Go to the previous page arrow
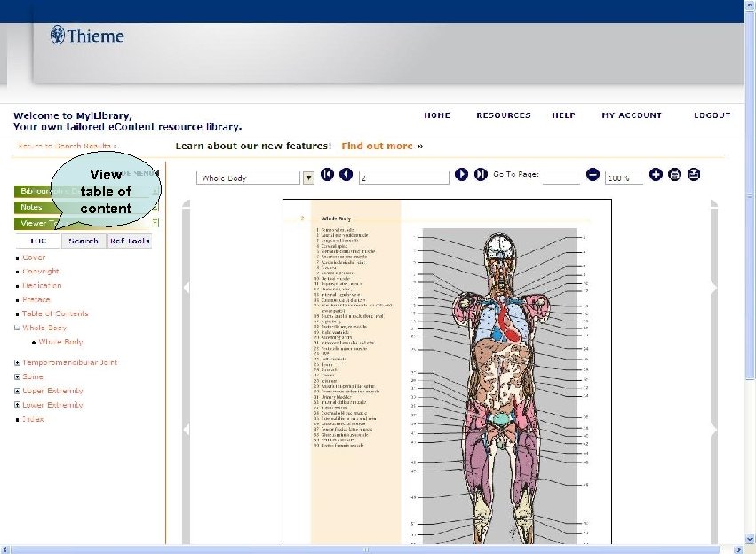The image size is (756, 554). pyautogui.click(x=346, y=174)
